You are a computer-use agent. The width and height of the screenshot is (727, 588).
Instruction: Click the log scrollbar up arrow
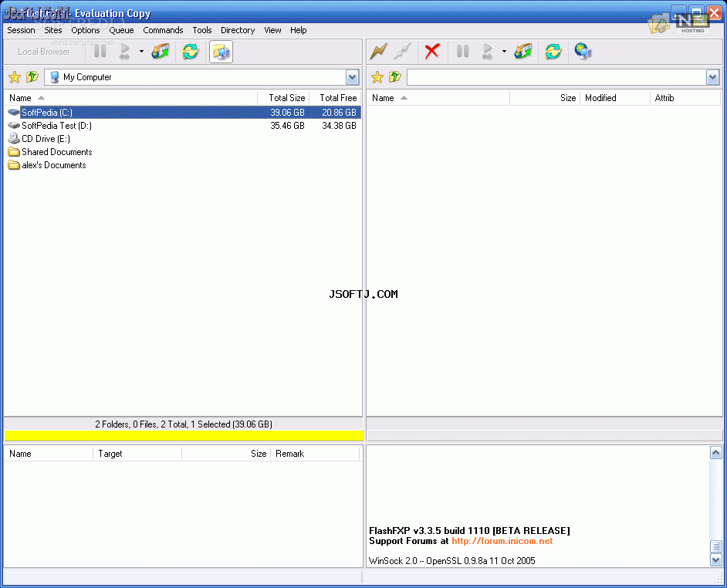pyautogui.click(x=715, y=453)
